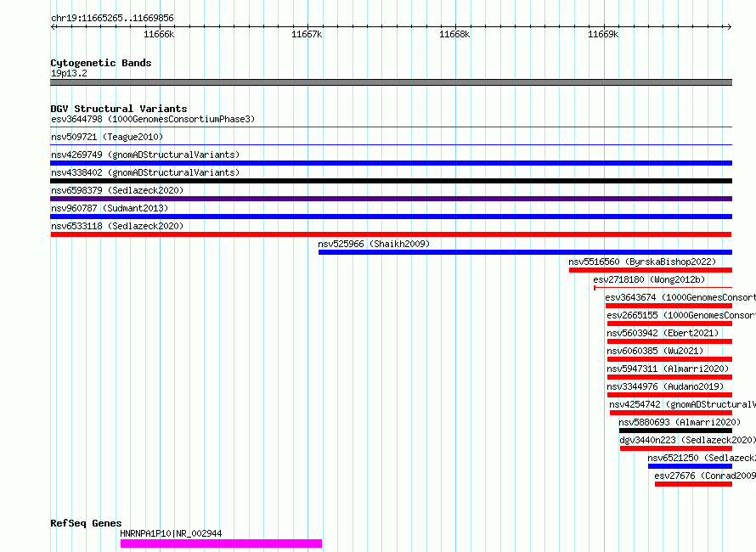Click the 19p13.2 cytogenetic band bar
The height and width of the screenshot is (552, 756).
[391, 82]
